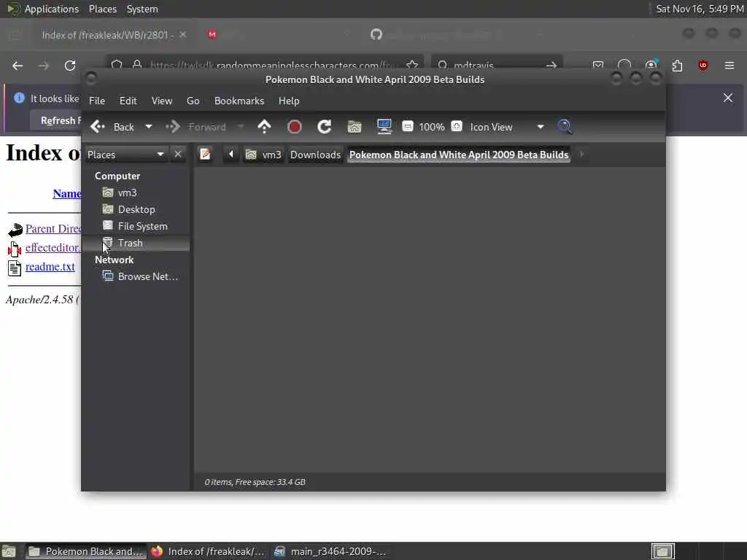This screenshot has height=560, width=747.
Task: Bookmark page with the star icon
Action: [x=412, y=65]
